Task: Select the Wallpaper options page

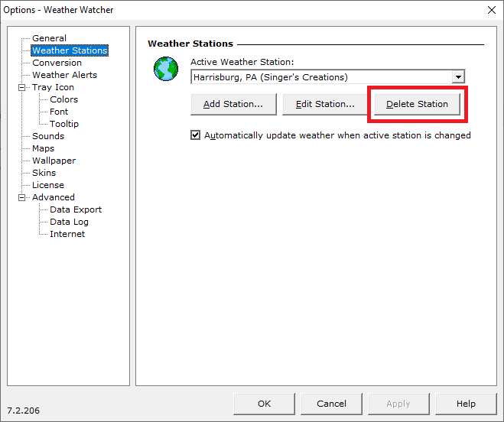Action: [x=54, y=161]
